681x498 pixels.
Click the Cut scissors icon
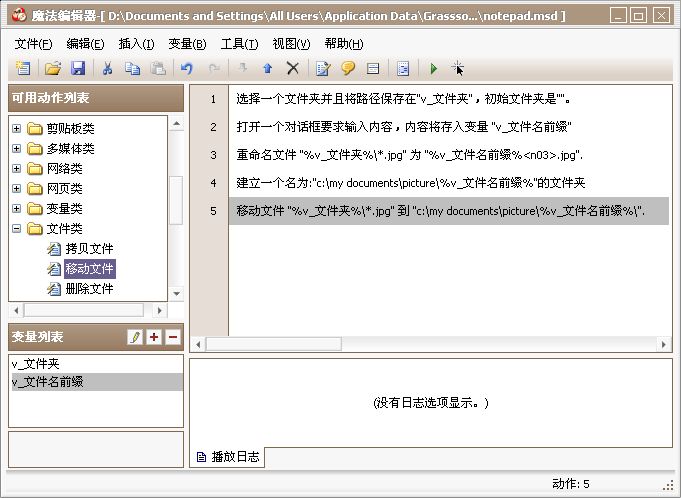point(107,68)
